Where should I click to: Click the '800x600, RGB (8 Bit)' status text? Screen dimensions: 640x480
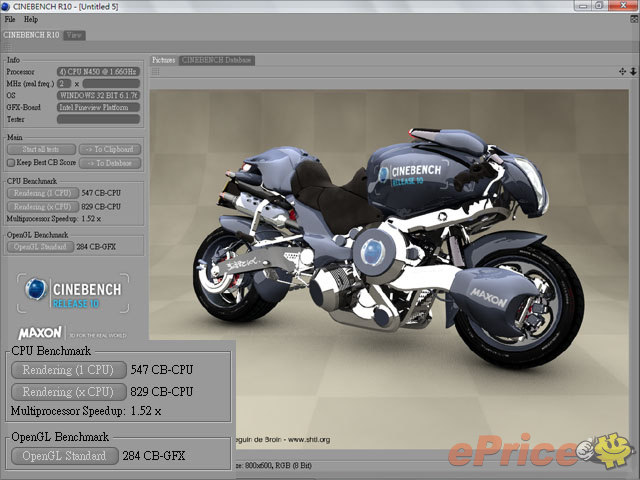[x=278, y=465]
